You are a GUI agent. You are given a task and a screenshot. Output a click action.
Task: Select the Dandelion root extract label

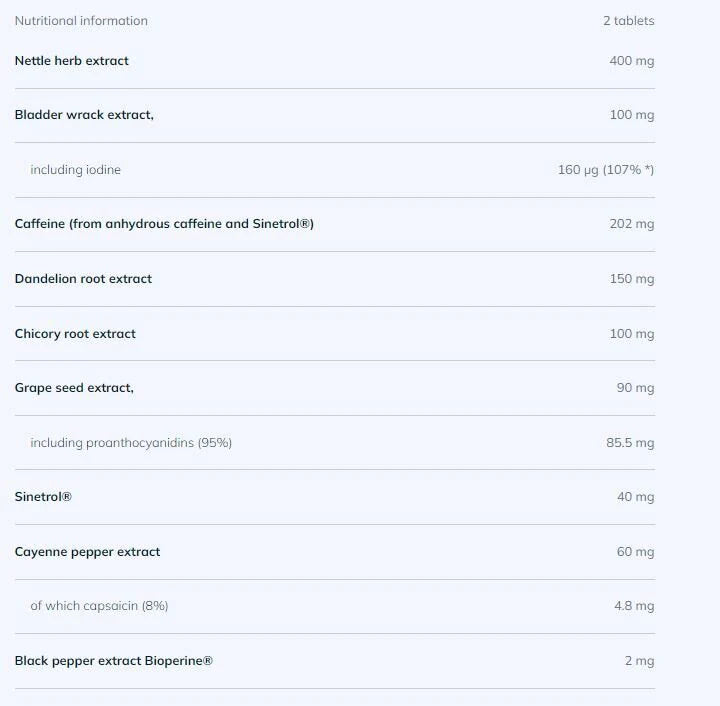pos(83,279)
